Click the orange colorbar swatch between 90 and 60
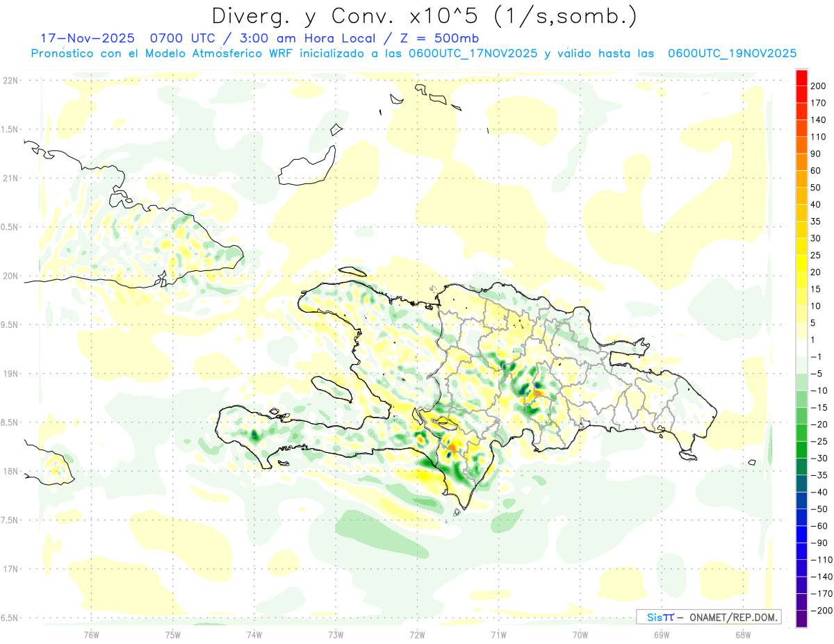834x644 pixels. click(x=802, y=162)
